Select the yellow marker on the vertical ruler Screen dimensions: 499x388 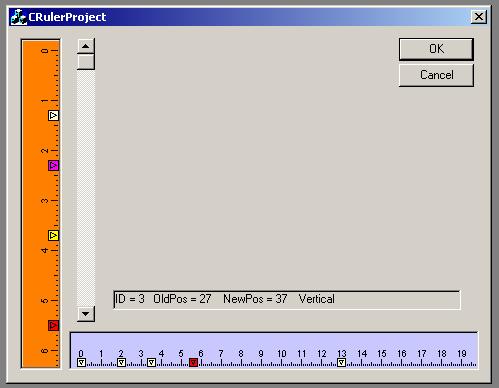pos(53,235)
